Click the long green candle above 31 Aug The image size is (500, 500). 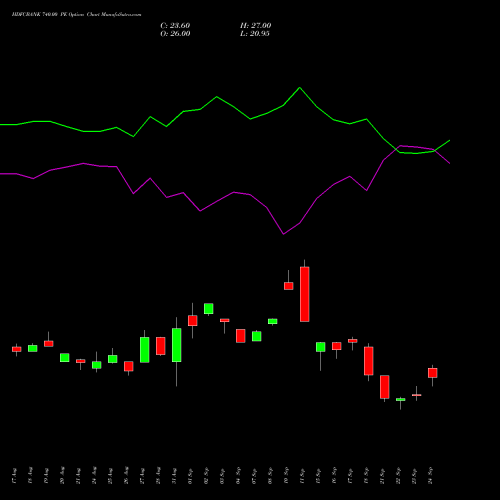pos(177,345)
